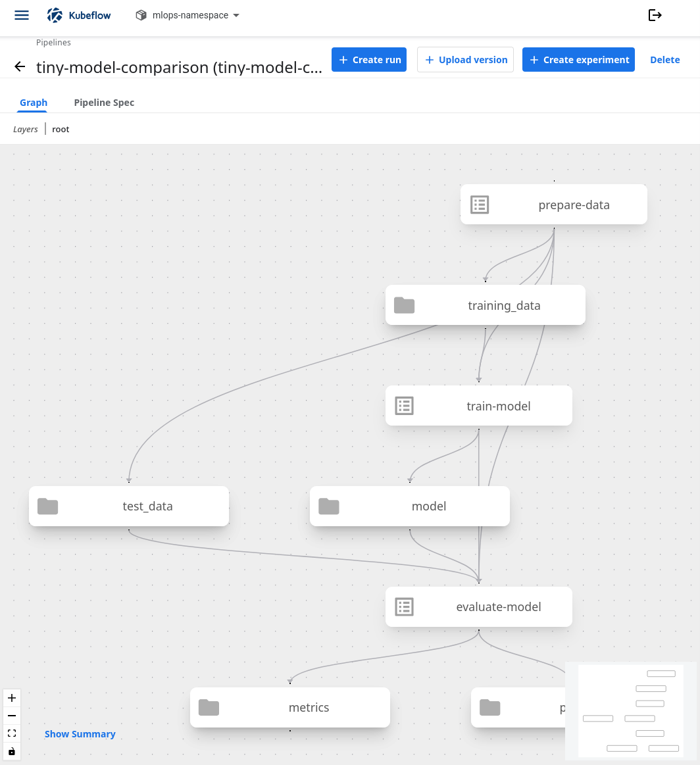700x765 pixels.
Task: Click the Pipelines breadcrumb link
Action: click(53, 43)
